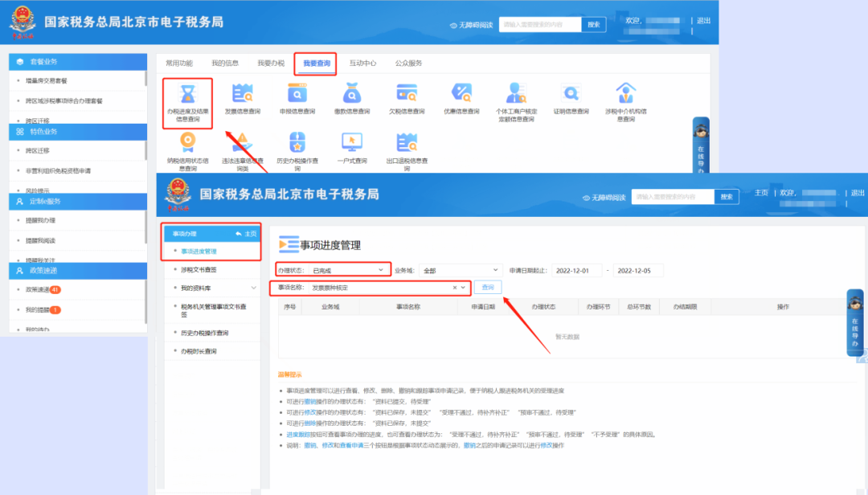
Task: Select 税务机关管理事项文书查签 in the sidebar
Action: point(213,311)
